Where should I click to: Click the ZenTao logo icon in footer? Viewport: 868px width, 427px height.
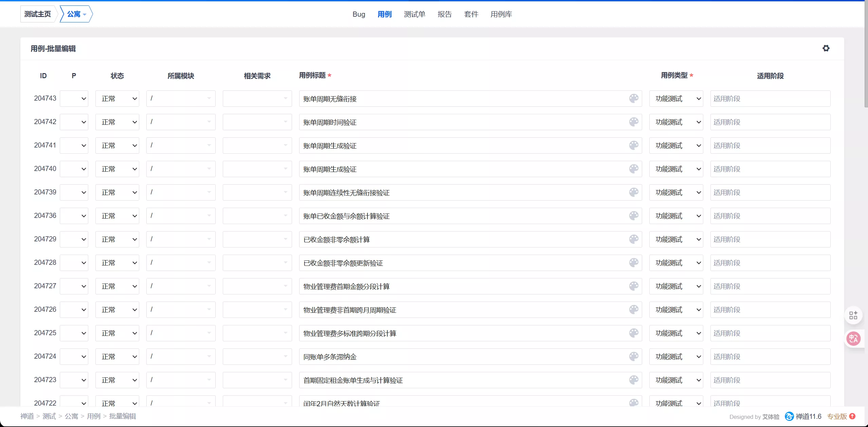click(x=789, y=416)
